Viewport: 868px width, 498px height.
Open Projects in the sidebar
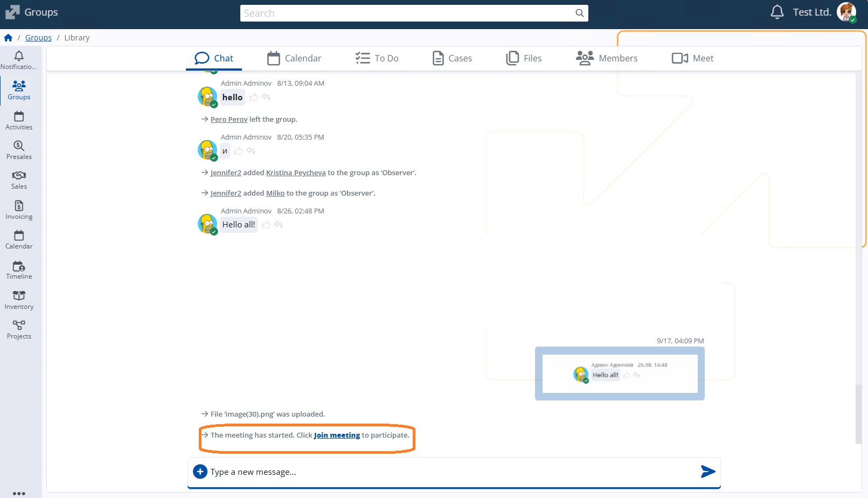[x=19, y=330]
